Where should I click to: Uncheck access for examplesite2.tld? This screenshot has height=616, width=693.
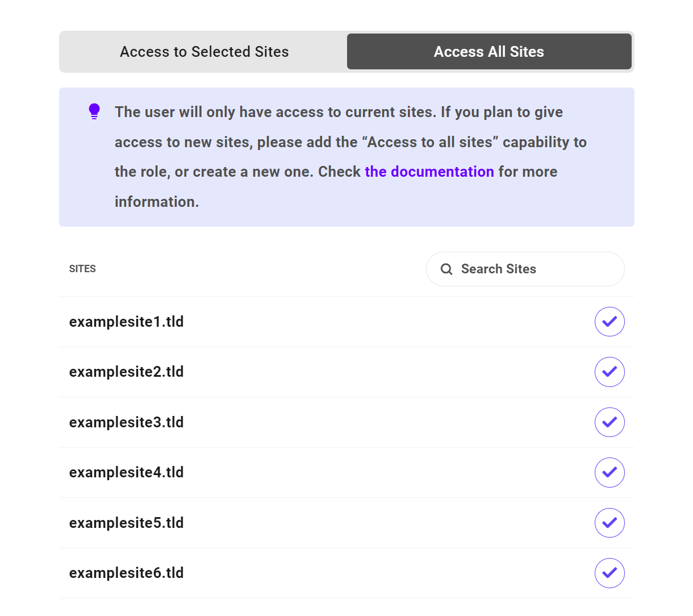(x=609, y=372)
